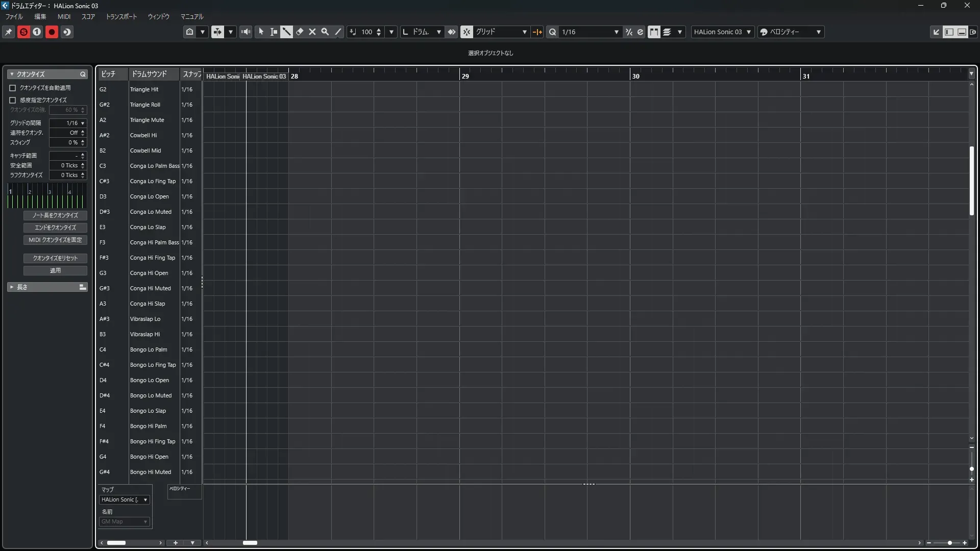Open the HALion Sonic 03 part dropdown
Viewport: 980px width, 551px height.
[x=722, y=32]
